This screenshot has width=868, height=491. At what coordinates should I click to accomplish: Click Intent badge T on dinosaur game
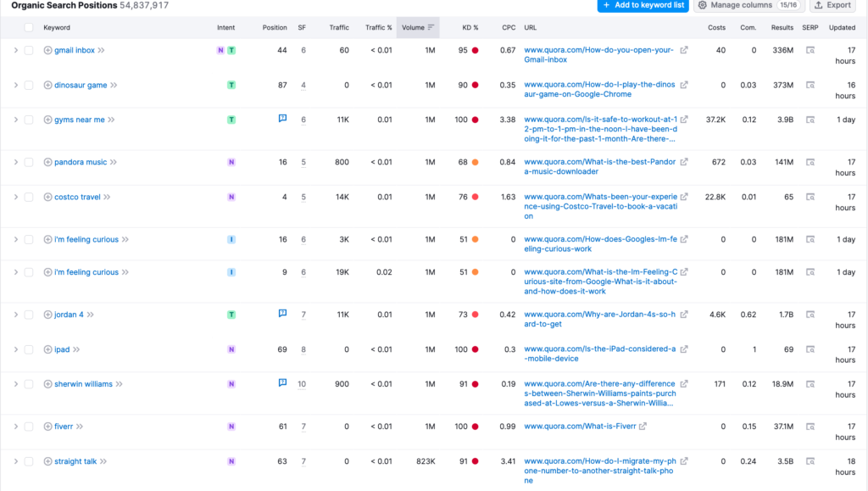[231, 86]
